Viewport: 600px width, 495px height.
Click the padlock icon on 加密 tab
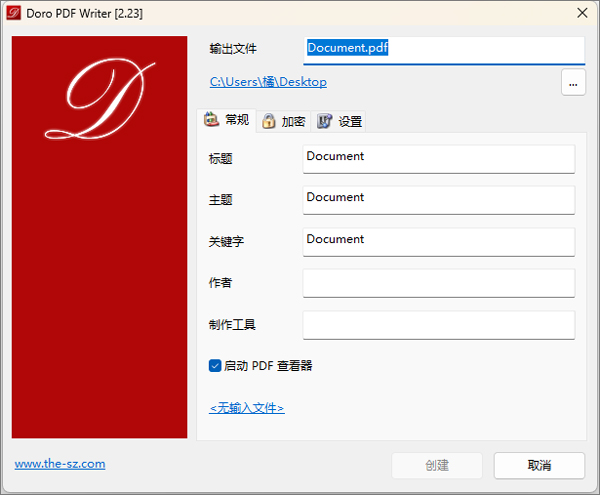(x=269, y=121)
